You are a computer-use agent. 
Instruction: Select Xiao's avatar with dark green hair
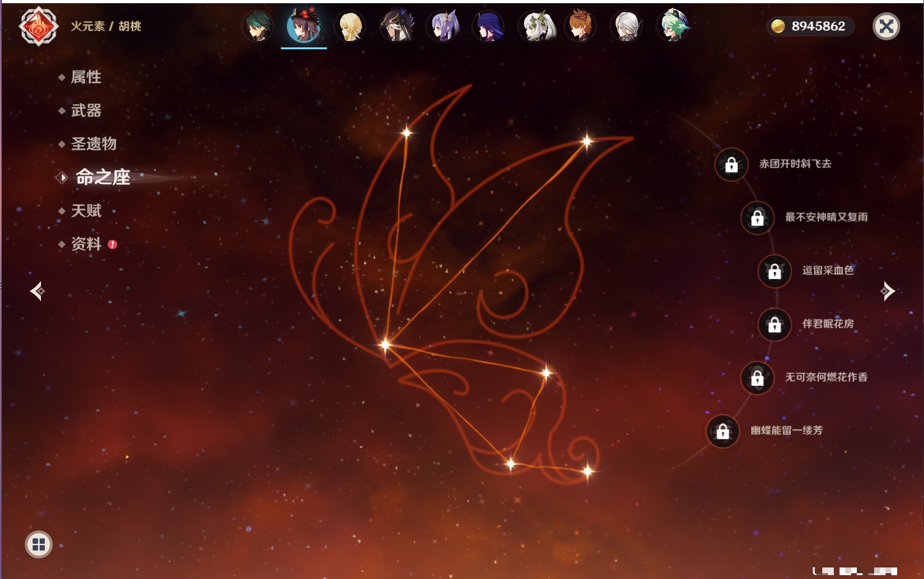tap(257, 26)
